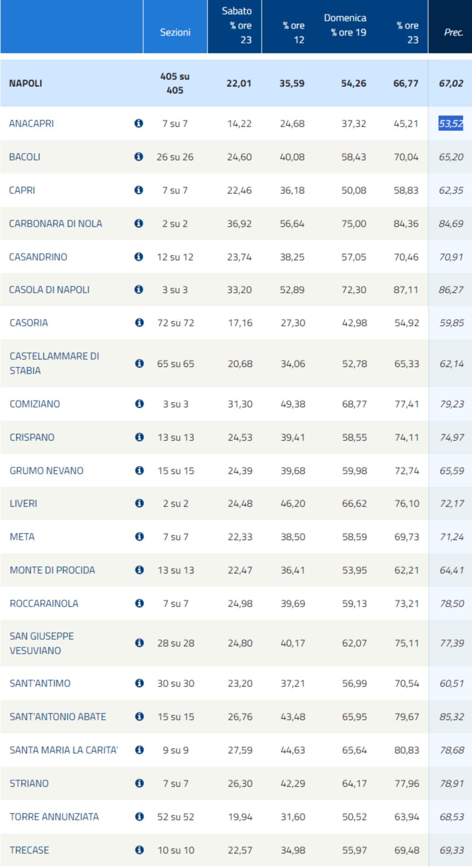Click the info icon beside CASORIA
472x868 pixels.
(139, 323)
